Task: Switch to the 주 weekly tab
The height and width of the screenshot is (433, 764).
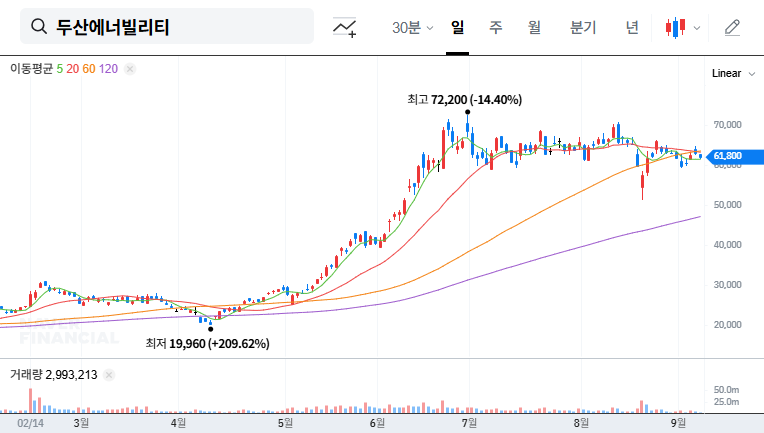Action: pos(496,27)
